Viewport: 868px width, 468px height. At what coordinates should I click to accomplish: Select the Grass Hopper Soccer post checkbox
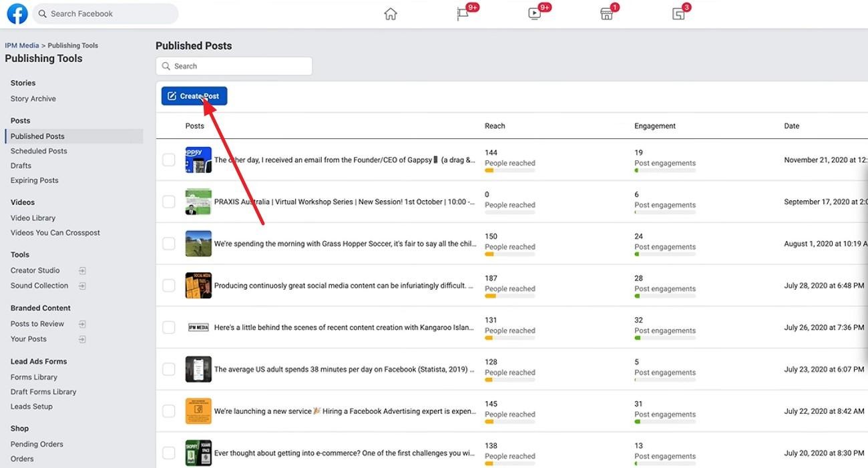[x=169, y=244]
